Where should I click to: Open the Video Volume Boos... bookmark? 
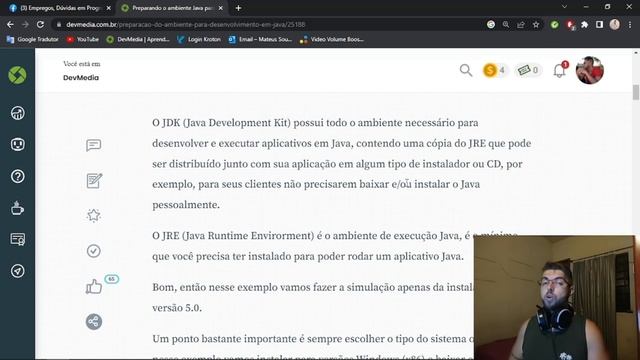pyautogui.click(x=331, y=40)
